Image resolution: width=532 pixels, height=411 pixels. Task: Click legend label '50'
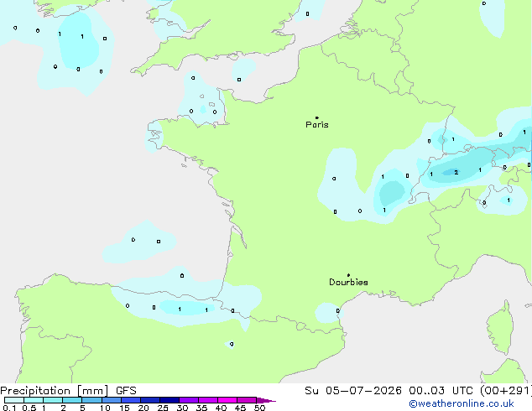pyautogui.click(x=259, y=408)
